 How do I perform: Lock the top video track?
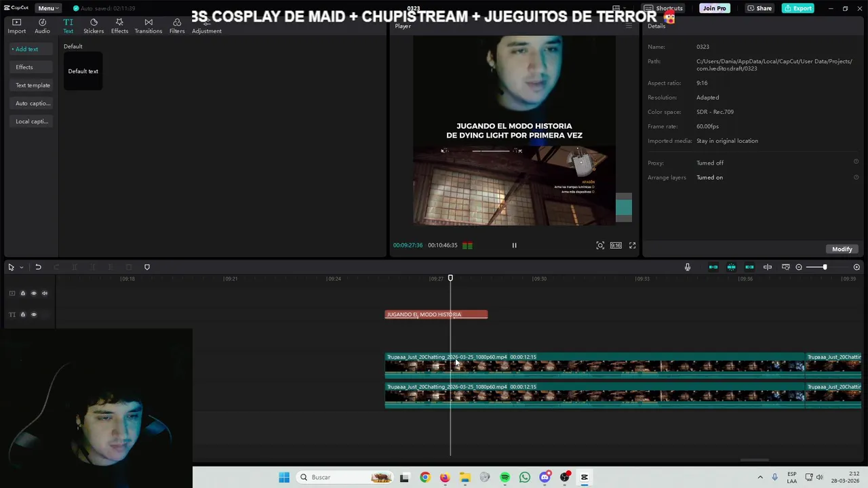[22, 293]
